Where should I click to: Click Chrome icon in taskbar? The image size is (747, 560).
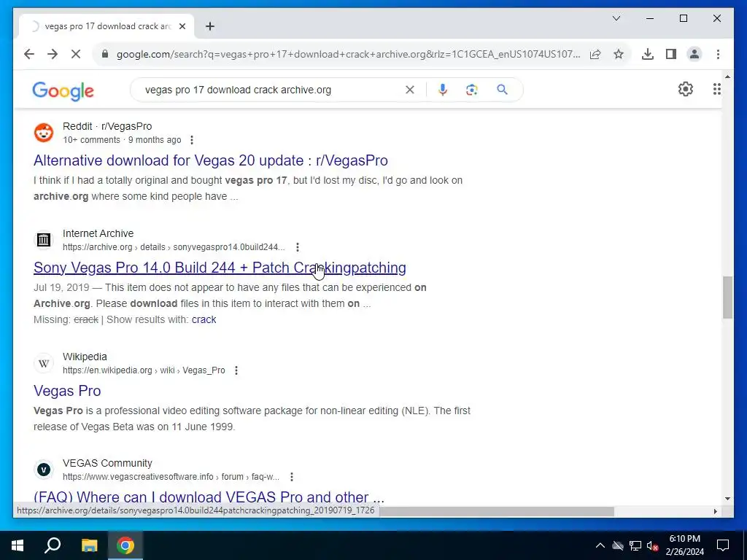tap(125, 545)
